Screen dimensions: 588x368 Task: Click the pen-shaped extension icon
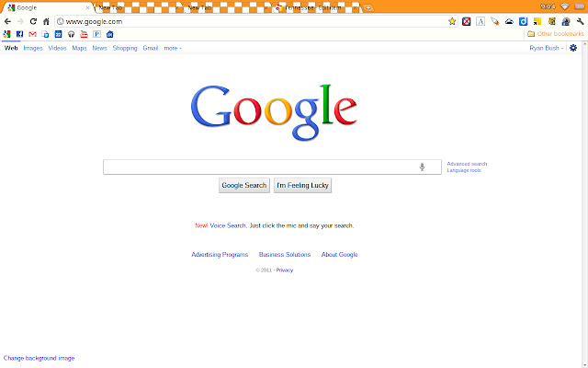494,21
